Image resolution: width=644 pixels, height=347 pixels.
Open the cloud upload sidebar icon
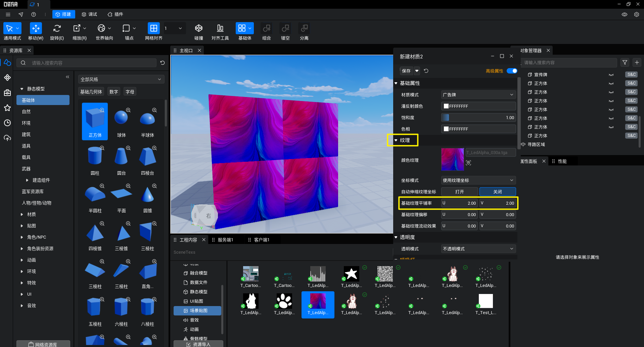pyautogui.click(x=7, y=138)
